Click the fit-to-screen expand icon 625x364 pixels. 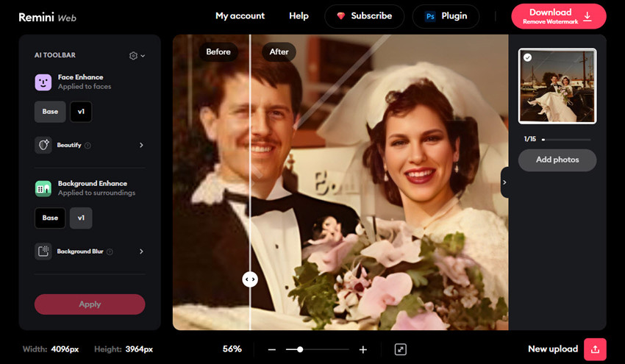(x=400, y=349)
